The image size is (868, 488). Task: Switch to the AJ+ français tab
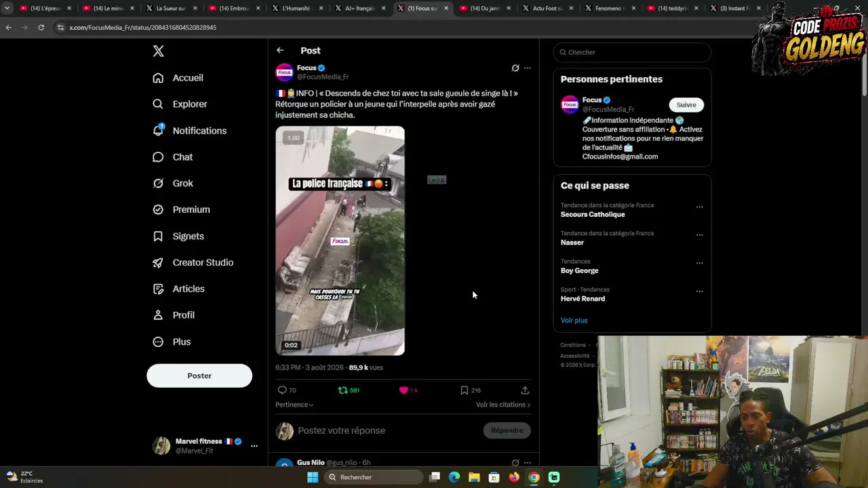pos(359,8)
